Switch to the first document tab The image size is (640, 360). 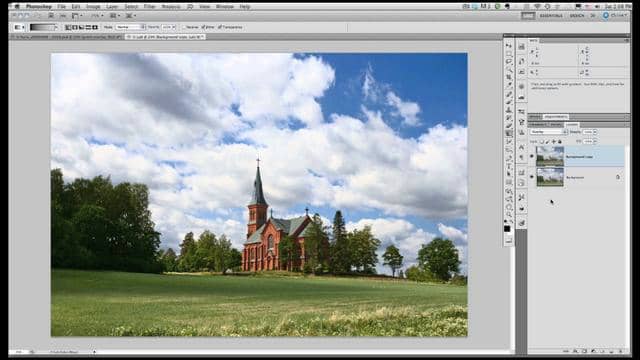[x=67, y=37]
